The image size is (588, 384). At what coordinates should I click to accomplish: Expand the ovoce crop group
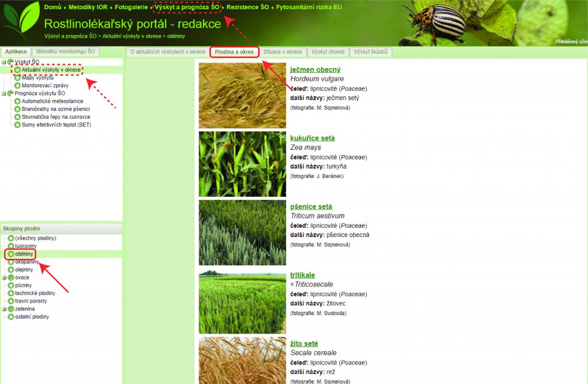point(4,278)
